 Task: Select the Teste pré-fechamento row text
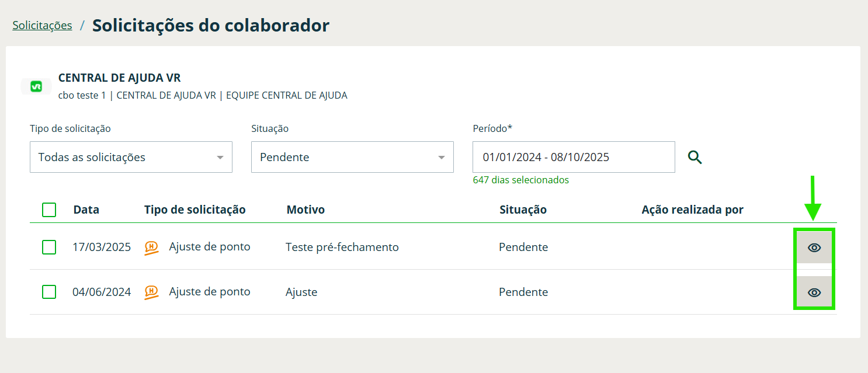pos(342,247)
